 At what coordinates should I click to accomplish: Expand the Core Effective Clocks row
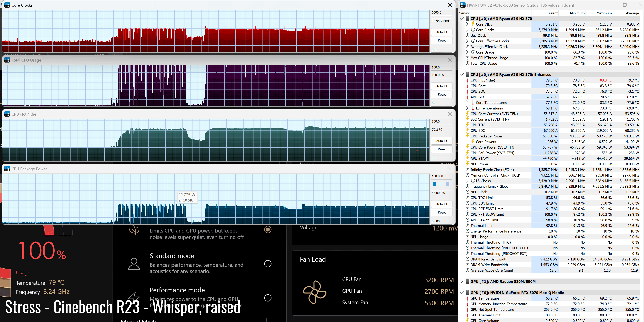(467, 41)
